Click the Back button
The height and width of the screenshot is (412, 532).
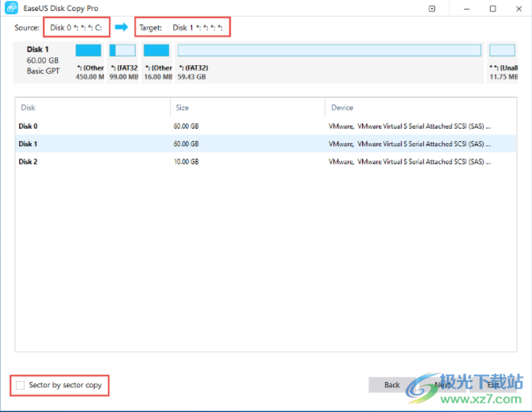click(392, 385)
